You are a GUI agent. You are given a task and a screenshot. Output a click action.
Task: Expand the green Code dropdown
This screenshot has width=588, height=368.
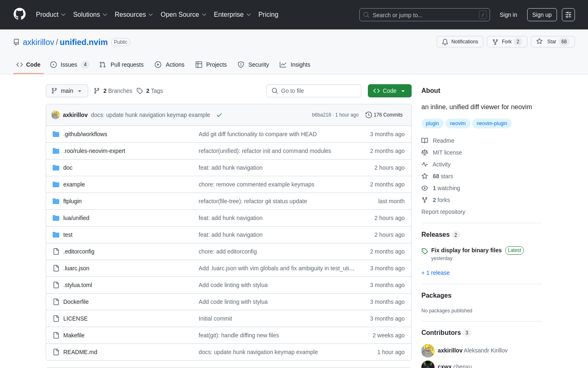[x=390, y=91]
